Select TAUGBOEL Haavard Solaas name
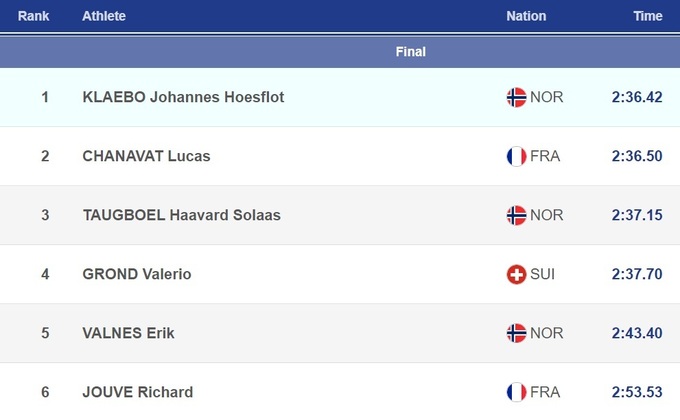This screenshot has width=680, height=420. (x=181, y=215)
